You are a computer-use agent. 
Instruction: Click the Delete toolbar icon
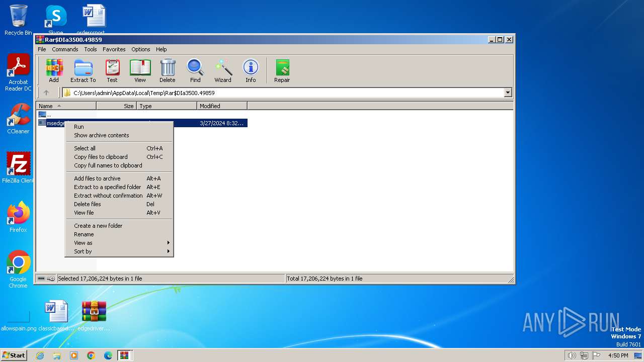168,71
